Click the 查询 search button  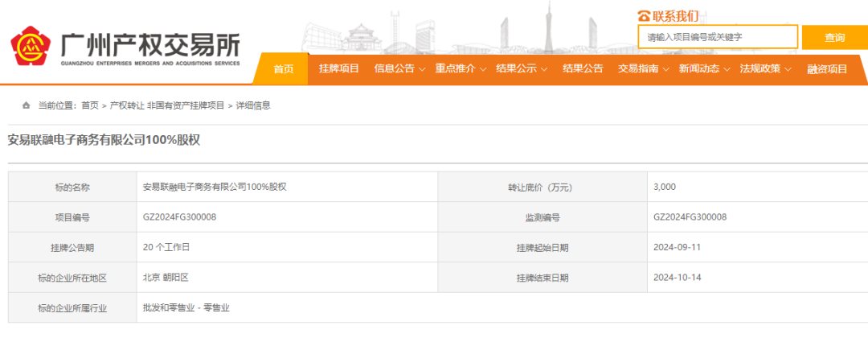834,37
